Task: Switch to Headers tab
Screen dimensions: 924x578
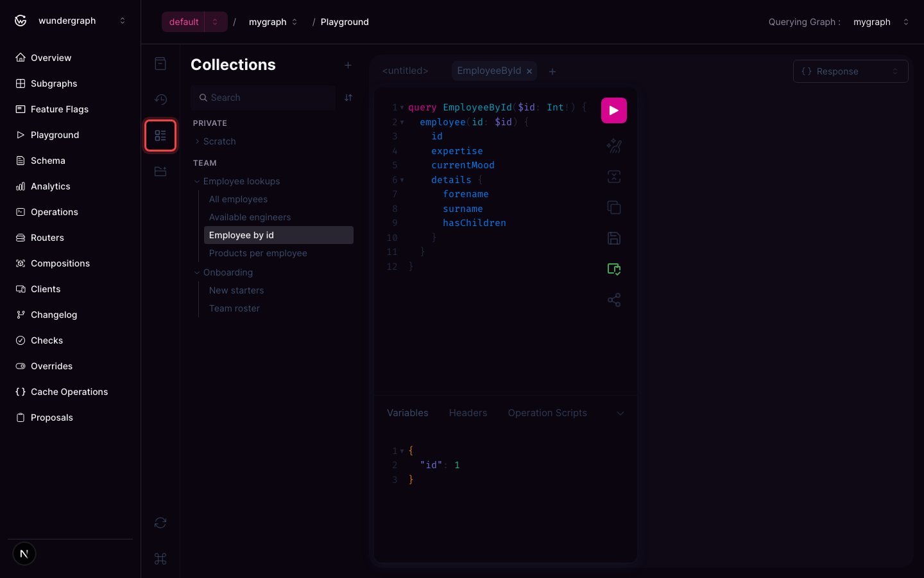Action: [x=468, y=413]
